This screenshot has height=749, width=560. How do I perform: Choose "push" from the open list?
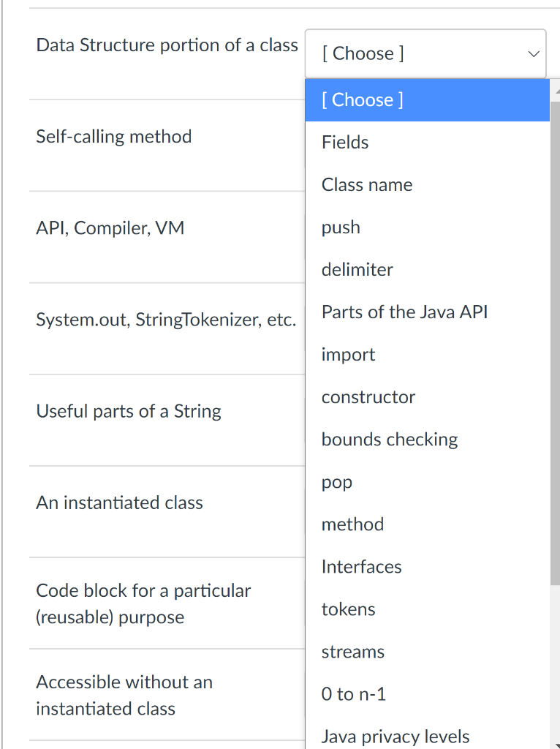(x=340, y=227)
